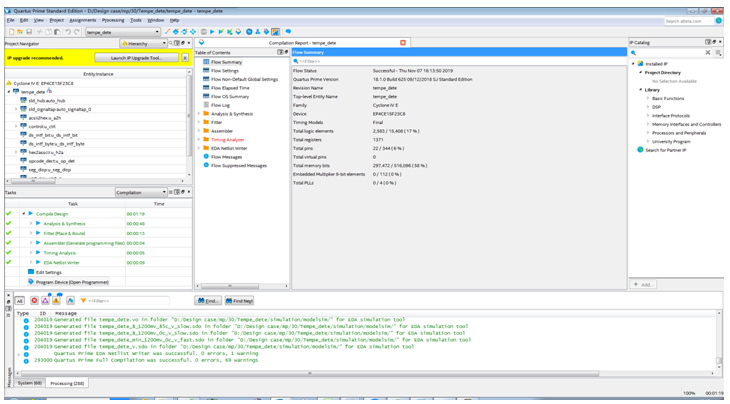Expand the Fitter (Place & Route) task

(x=31, y=233)
